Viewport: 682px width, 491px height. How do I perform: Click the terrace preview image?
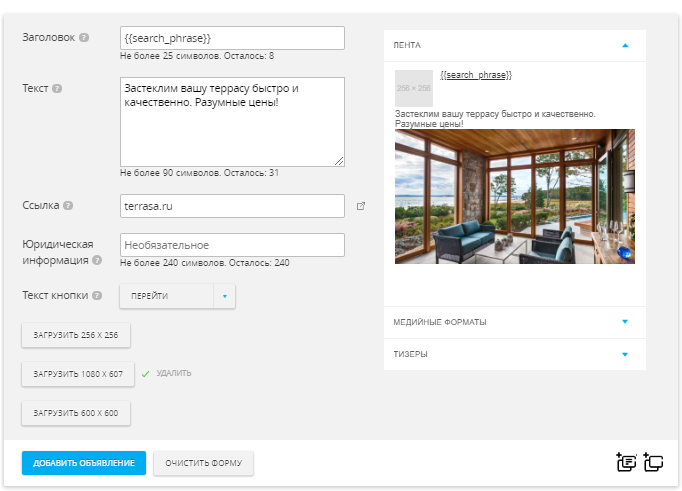tap(514, 196)
